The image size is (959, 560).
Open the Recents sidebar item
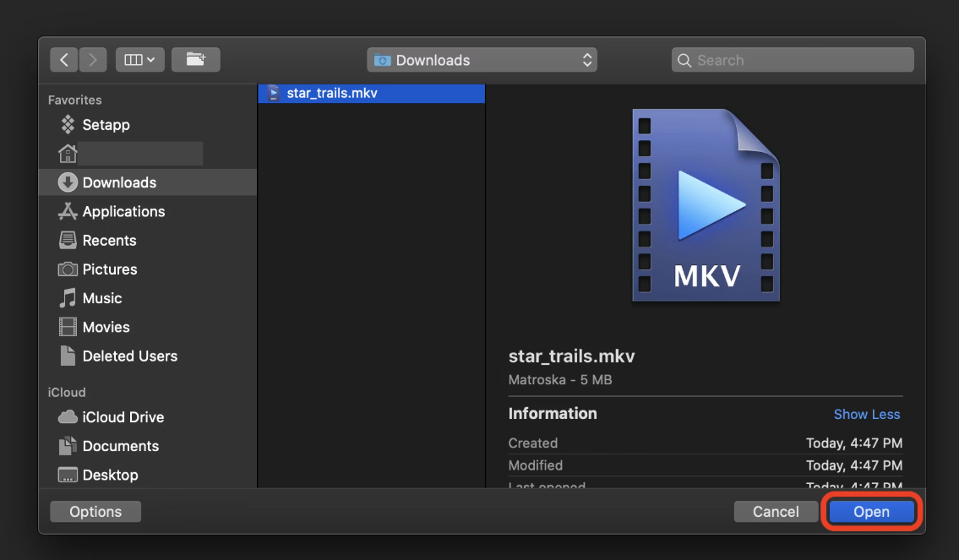point(109,240)
